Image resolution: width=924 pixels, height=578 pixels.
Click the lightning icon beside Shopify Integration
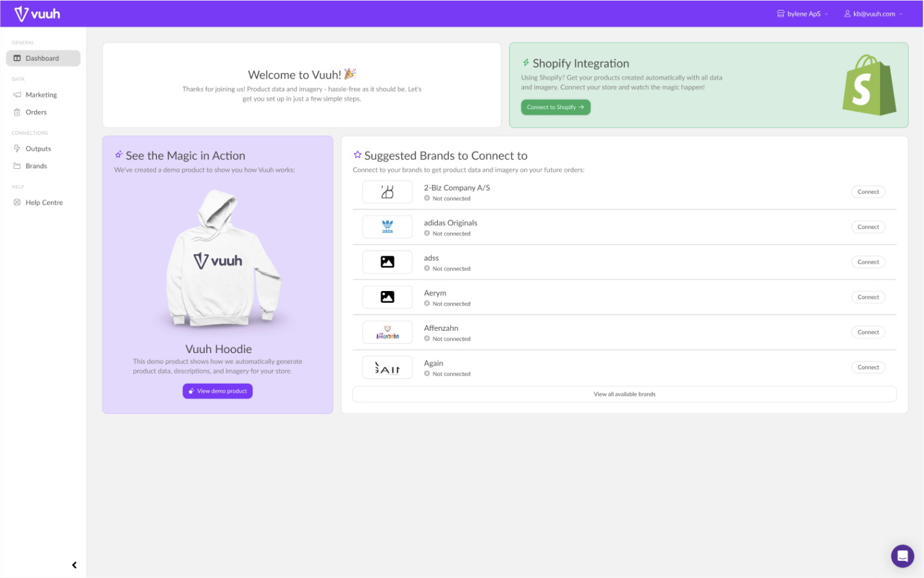coord(525,63)
